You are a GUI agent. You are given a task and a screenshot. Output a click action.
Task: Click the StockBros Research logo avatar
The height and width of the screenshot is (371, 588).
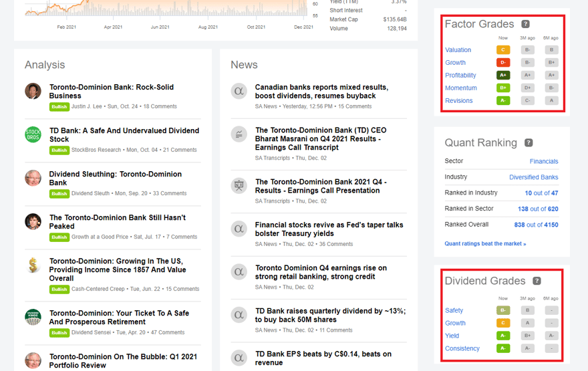(x=33, y=134)
